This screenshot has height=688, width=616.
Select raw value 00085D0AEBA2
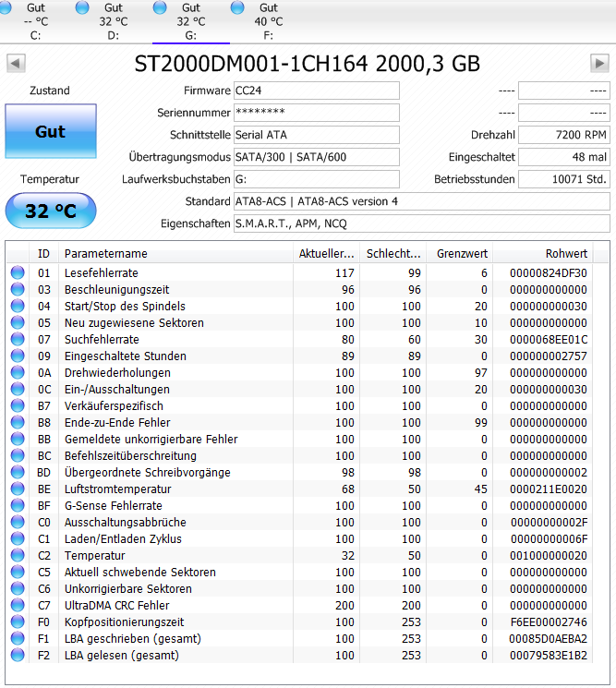tap(548, 638)
